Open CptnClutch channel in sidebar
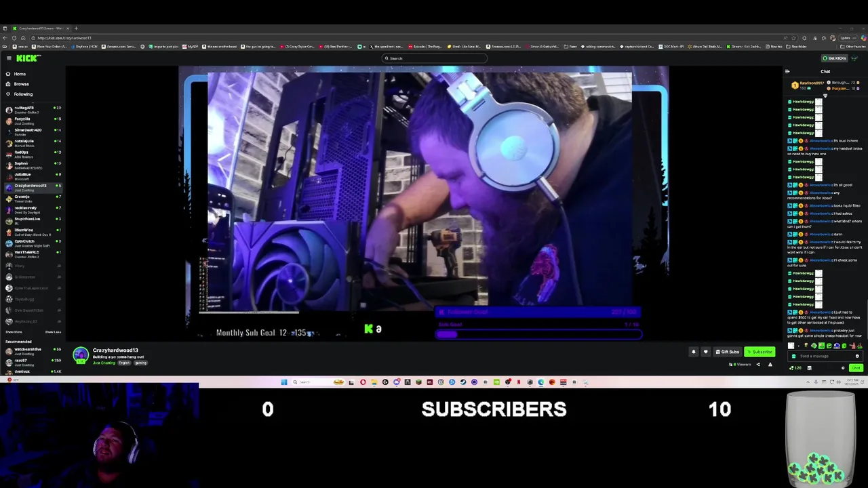Screen dimensions: 868x488 [33, 242]
